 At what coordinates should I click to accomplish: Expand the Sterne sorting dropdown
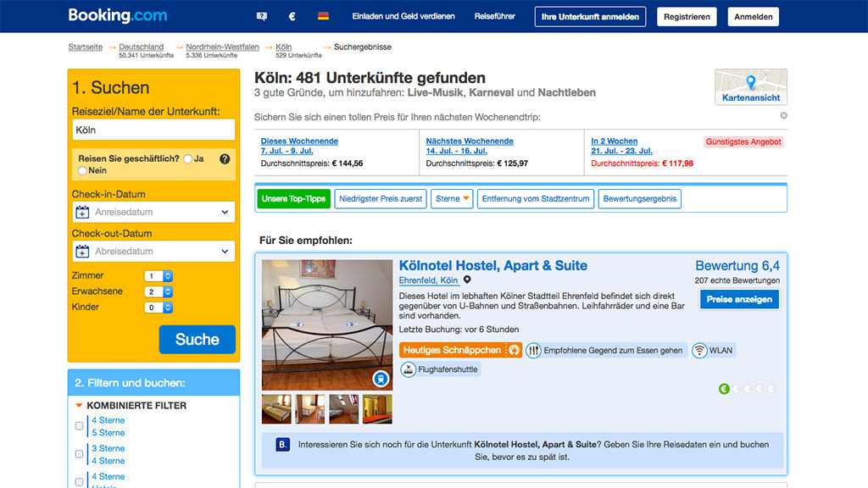(x=452, y=199)
